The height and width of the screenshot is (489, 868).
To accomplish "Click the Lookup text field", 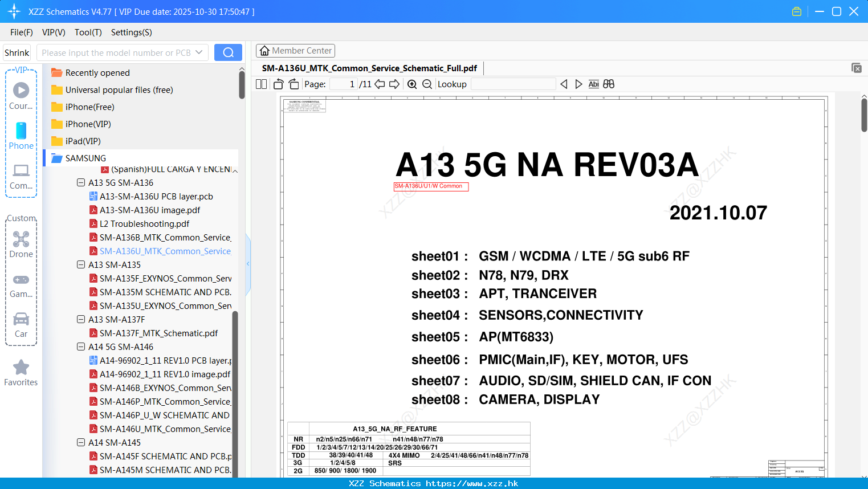I will pos(513,84).
